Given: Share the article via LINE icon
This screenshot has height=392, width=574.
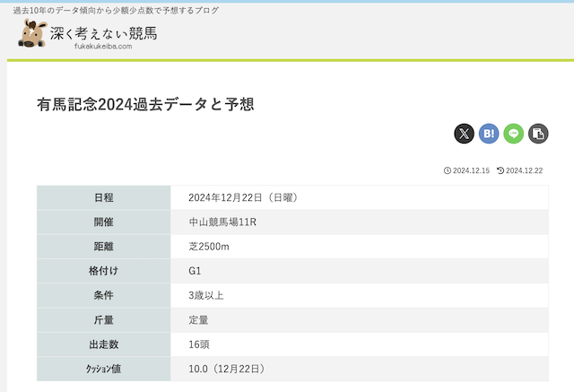Looking at the screenshot, I should (x=513, y=134).
